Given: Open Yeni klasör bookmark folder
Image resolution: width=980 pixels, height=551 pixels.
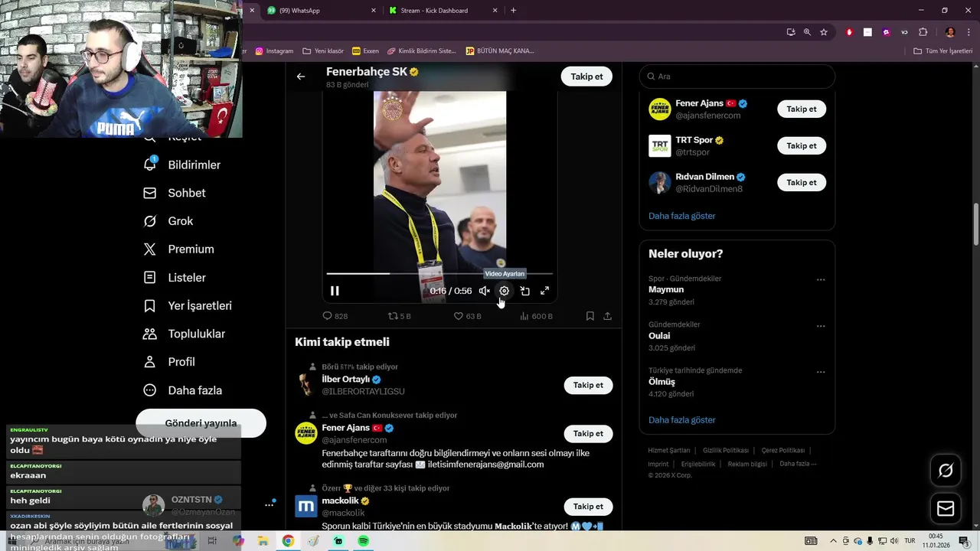Looking at the screenshot, I should point(323,51).
